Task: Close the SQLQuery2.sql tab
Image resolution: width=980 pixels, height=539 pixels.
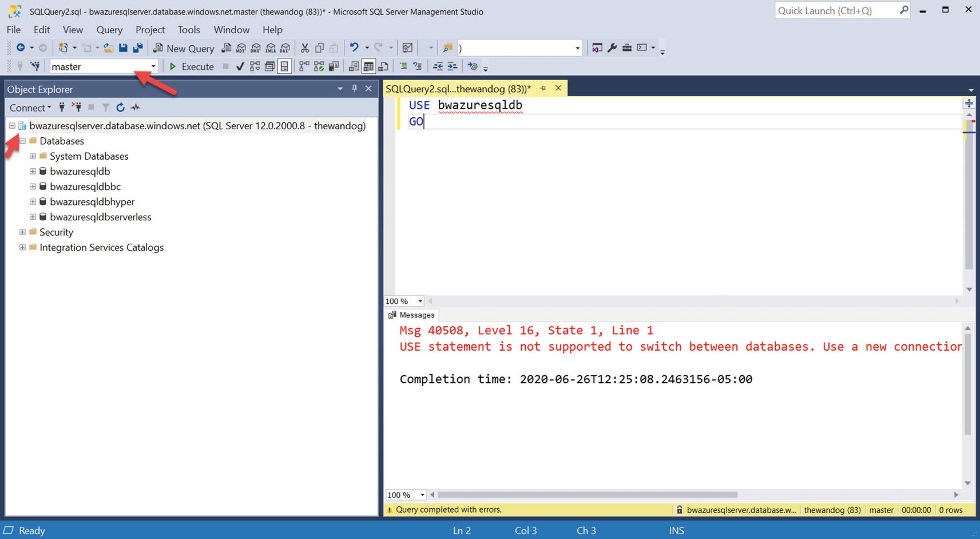Action: point(558,88)
